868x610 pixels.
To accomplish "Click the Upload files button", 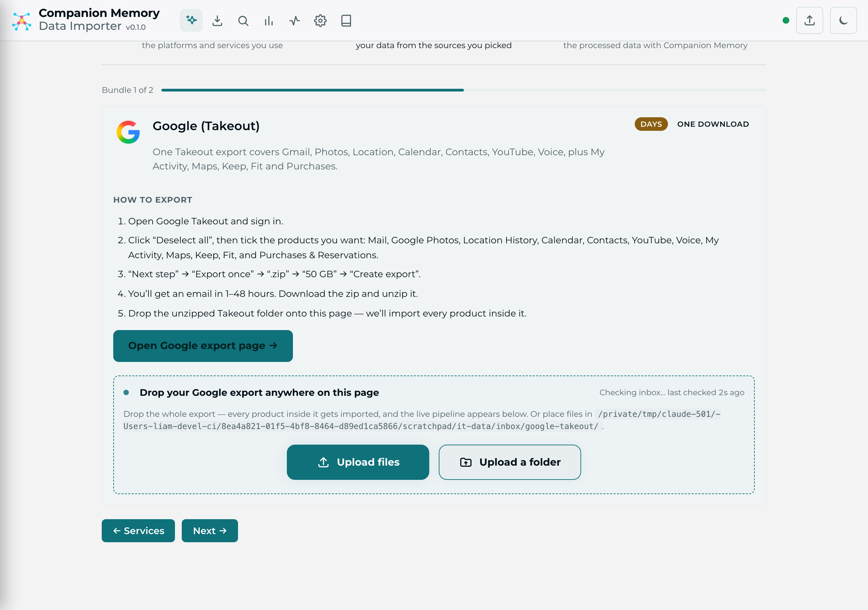I will [358, 462].
